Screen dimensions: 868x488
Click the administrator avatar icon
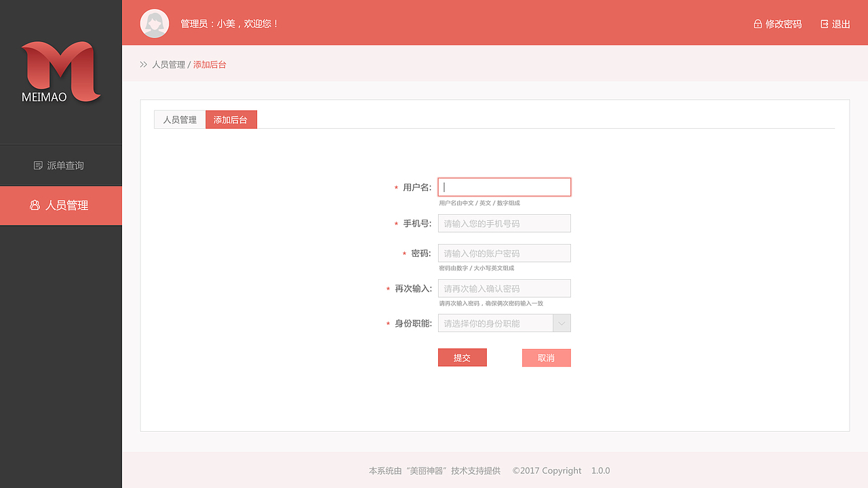154,22
